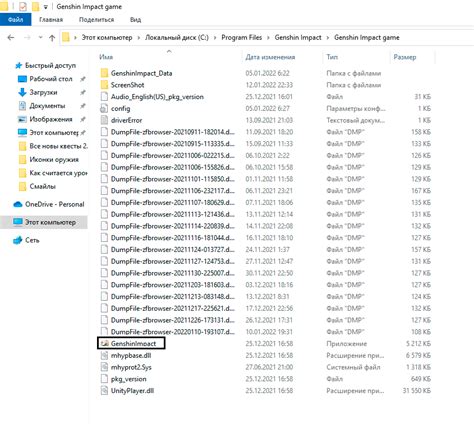Open quick access toolbar customize dropdown
The width and height of the screenshot is (474, 430).
coord(46,7)
